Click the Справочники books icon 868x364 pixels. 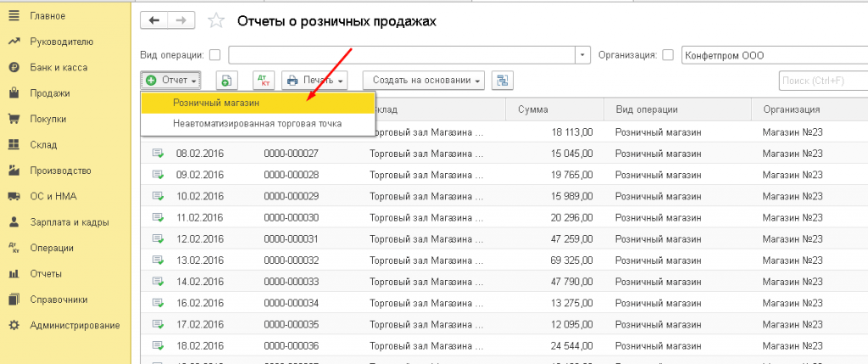[x=14, y=300]
